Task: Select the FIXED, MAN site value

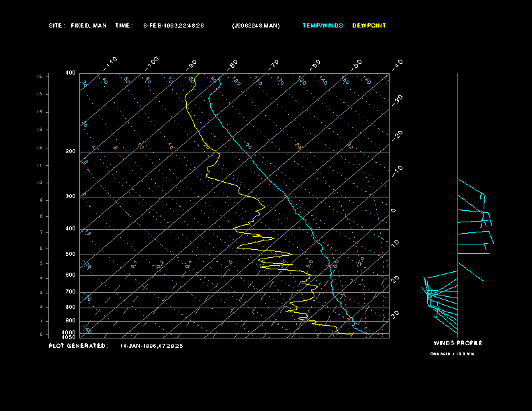Action: click(x=89, y=26)
